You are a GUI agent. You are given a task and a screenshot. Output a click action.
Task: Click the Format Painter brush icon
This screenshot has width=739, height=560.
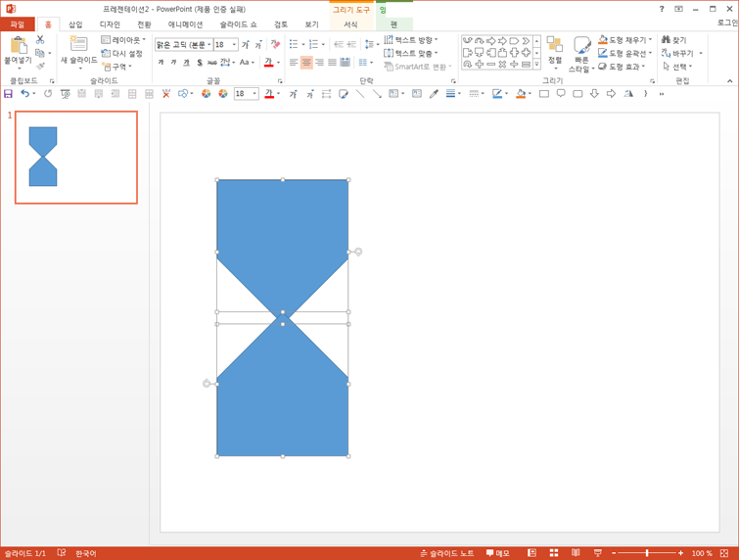40,67
